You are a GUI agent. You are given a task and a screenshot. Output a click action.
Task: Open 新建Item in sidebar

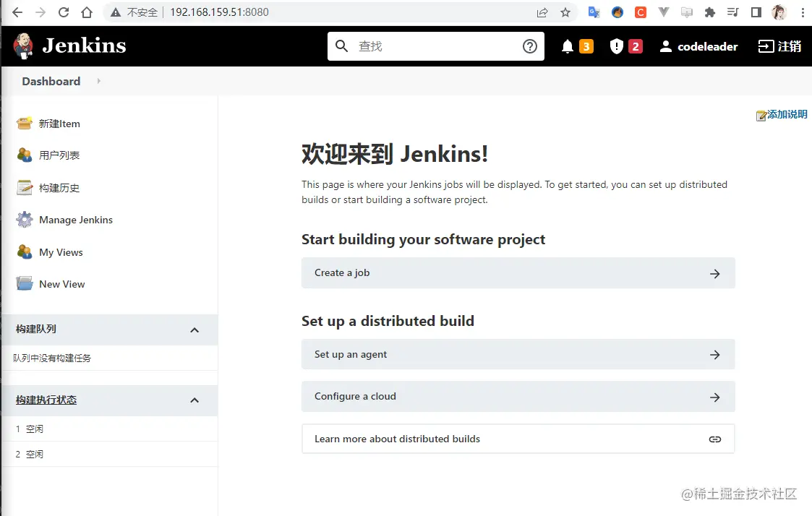(x=59, y=124)
